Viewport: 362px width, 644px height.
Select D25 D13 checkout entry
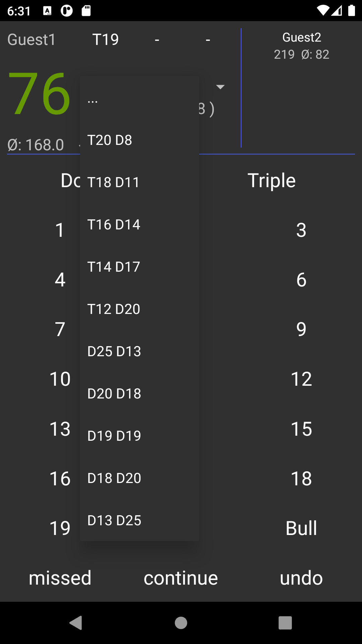[139, 352]
